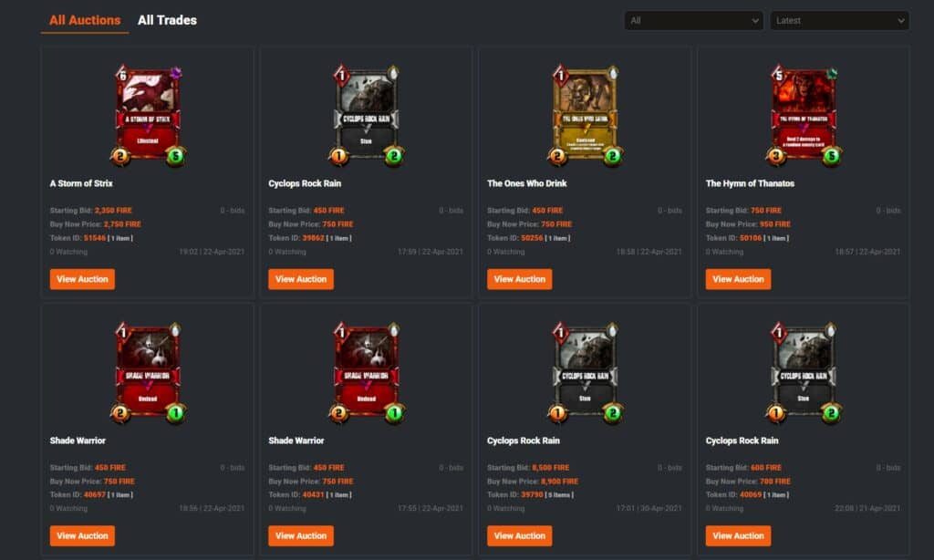The height and width of the screenshot is (560, 934).
Task: View Auction for A Storm of Strix
Action: point(82,279)
